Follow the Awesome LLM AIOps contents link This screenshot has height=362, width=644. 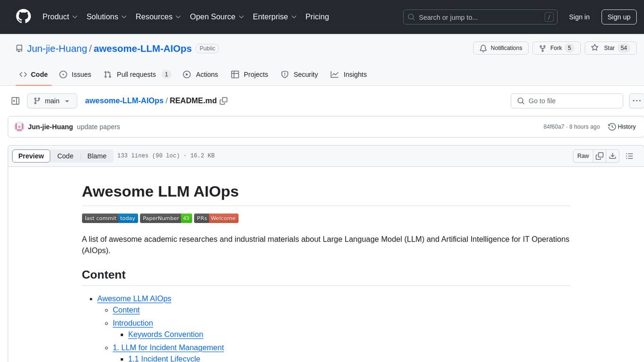coord(134,299)
